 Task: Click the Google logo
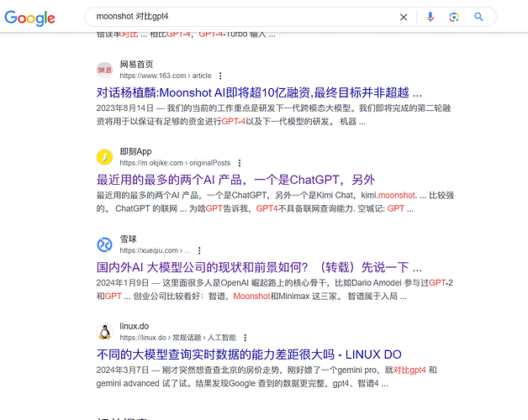[29, 18]
